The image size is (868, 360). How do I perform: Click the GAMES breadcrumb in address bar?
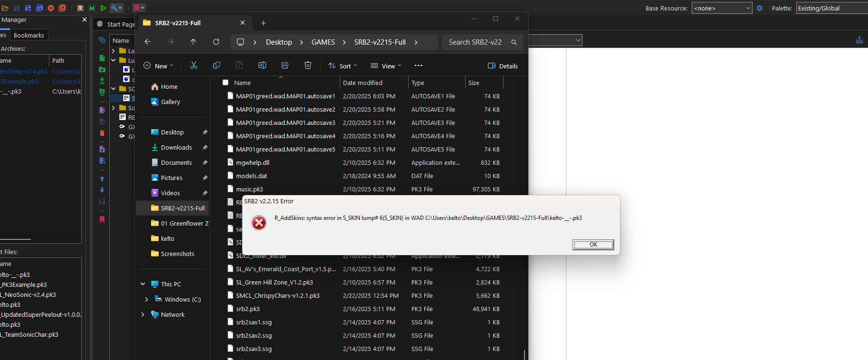point(323,42)
